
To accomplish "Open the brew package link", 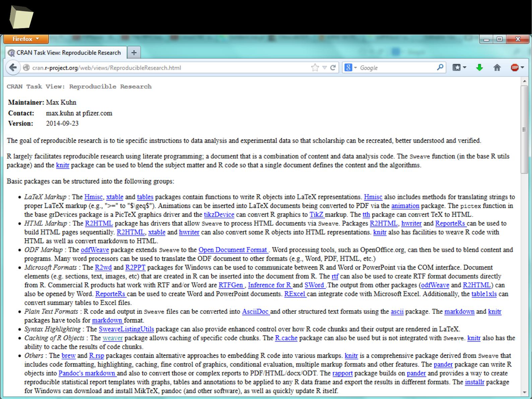I will pos(69,356).
